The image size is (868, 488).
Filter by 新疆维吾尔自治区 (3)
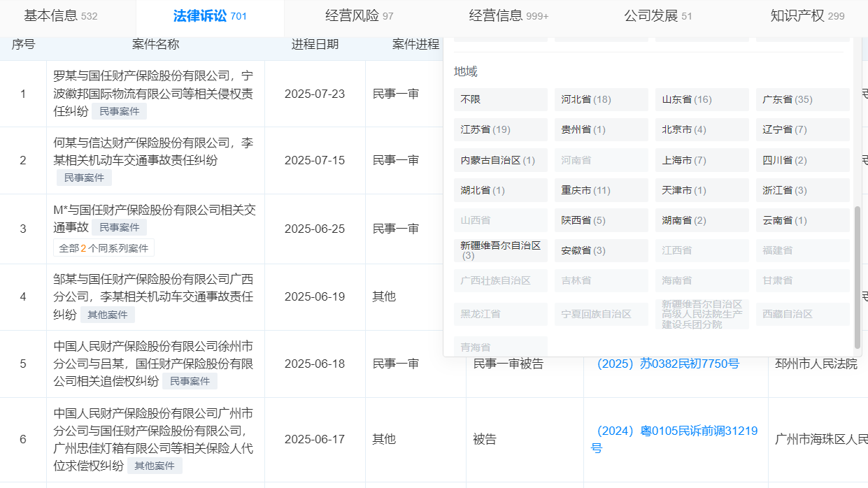point(501,250)
